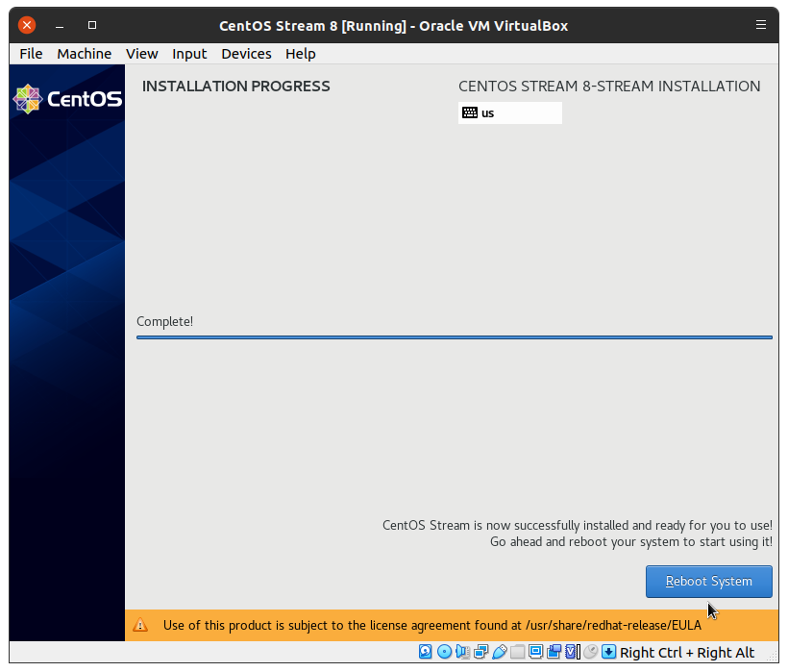788x672 pixels.
Task: Click the USB devices status icon
Action: click(x=499, y=652)
